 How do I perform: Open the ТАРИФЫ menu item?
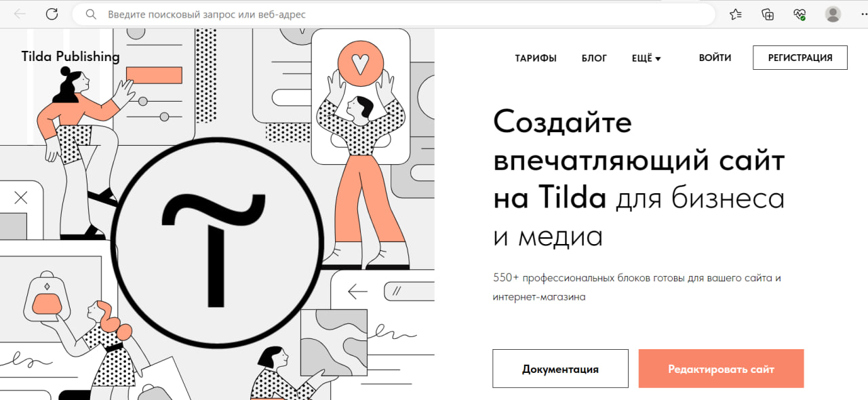[x=536, y=58]
